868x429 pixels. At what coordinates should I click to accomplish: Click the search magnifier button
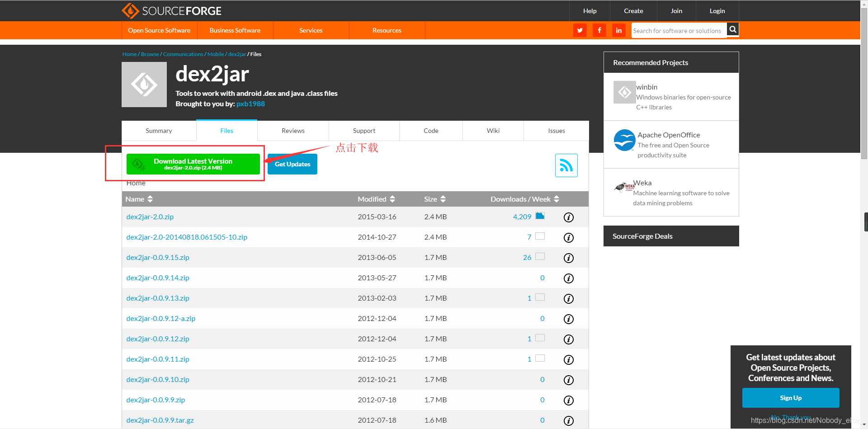pos(733,29)
